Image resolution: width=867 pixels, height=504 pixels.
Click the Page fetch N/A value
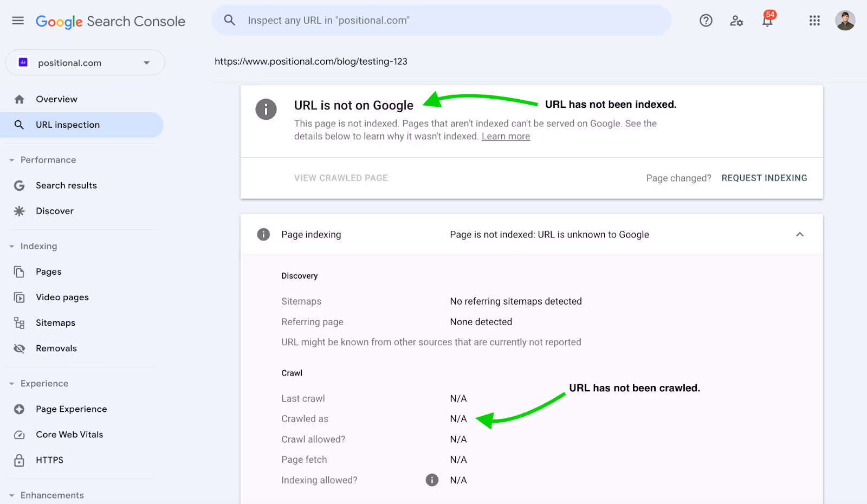point(458,460)
